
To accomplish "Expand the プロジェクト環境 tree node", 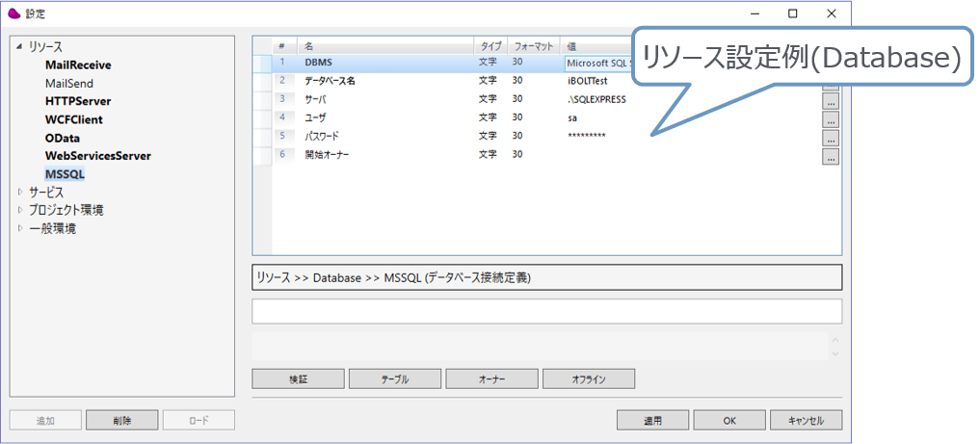I will [x=19, y=210].
